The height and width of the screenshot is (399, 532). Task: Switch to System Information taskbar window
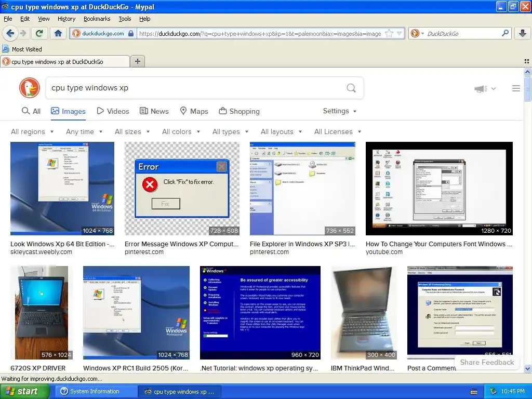point(95,392)
